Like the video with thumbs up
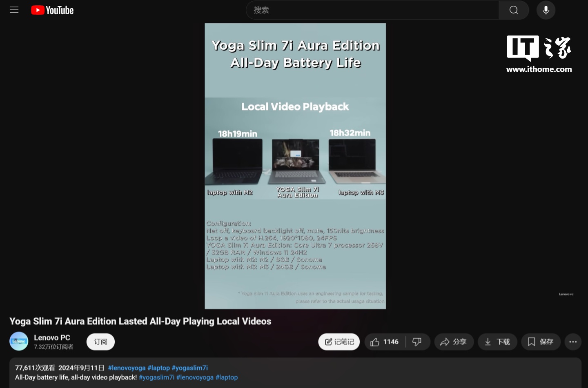This screenshot has height=388, width=588. [x=384, y=342]
